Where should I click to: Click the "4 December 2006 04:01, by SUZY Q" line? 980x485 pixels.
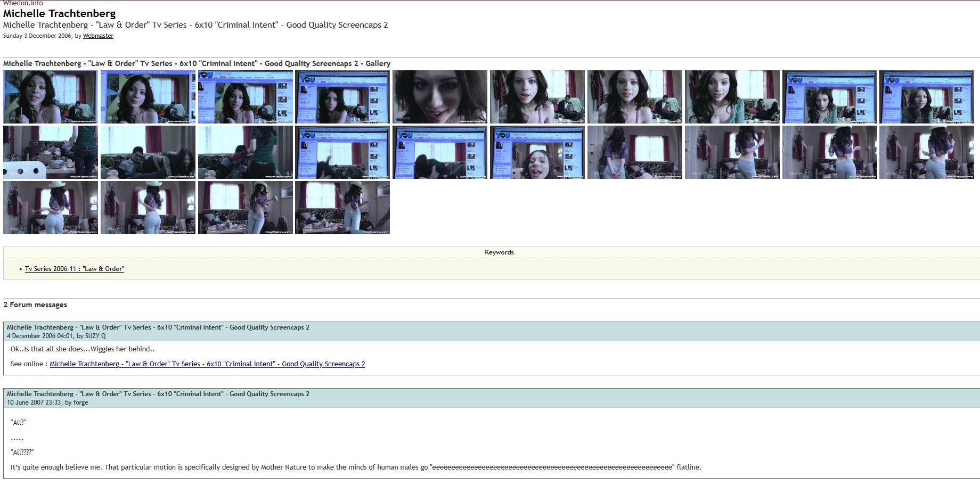point(56,336)
